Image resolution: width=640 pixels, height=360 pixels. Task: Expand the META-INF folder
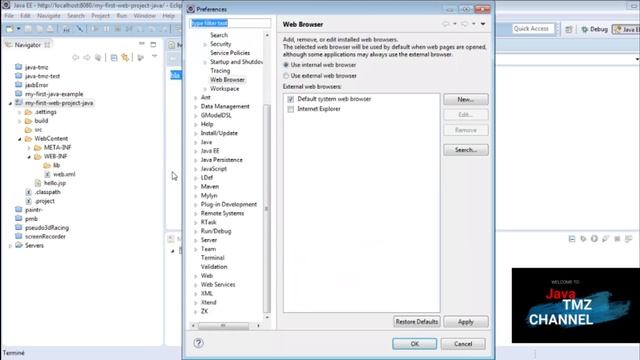pos(29,148)
